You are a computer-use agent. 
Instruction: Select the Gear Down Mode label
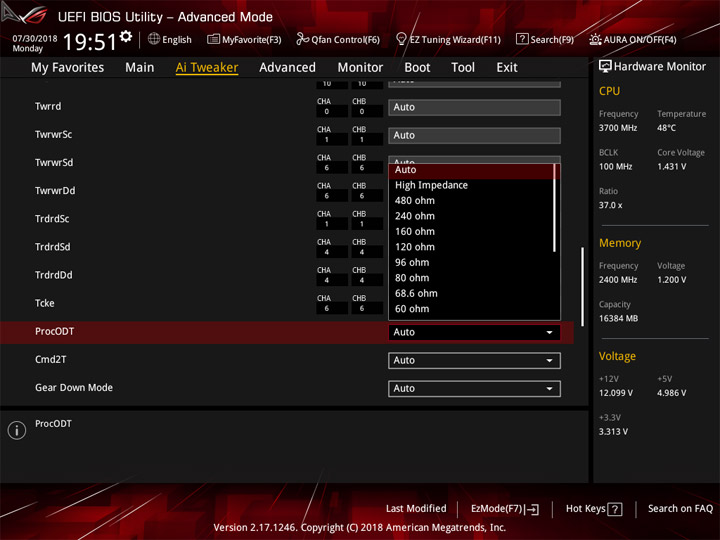coord(74,388)
